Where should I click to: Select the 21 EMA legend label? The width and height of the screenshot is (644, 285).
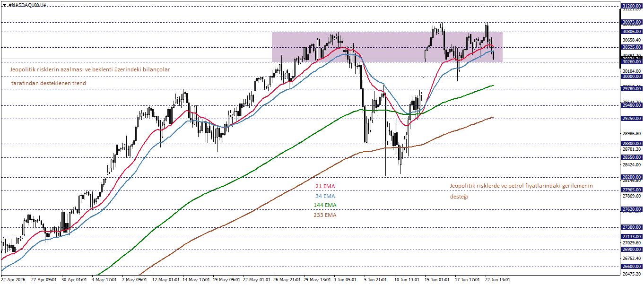pos(325,187)
